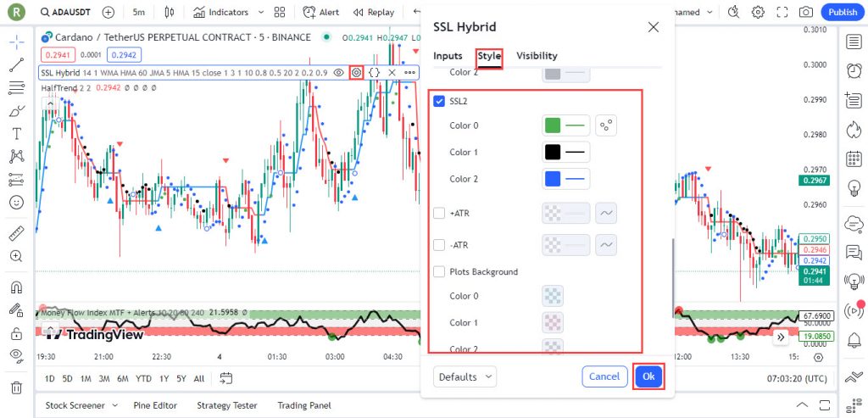
Task: Open the Strategy Tester tab
Action: click(x=227, y=405)
